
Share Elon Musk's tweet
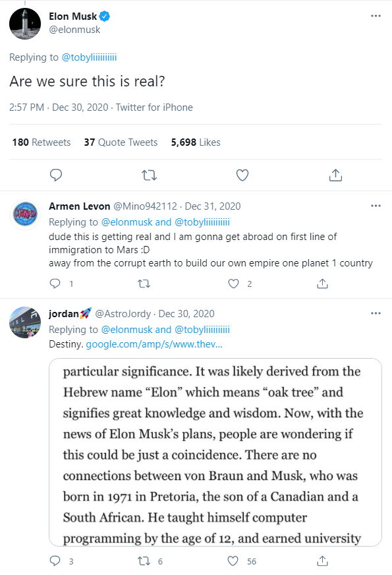(x=335, y=175)
